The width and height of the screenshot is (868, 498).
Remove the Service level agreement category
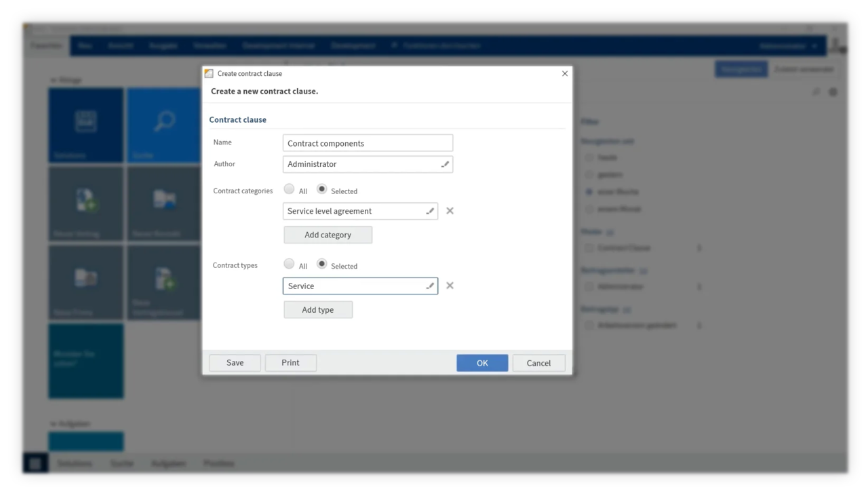450,211
